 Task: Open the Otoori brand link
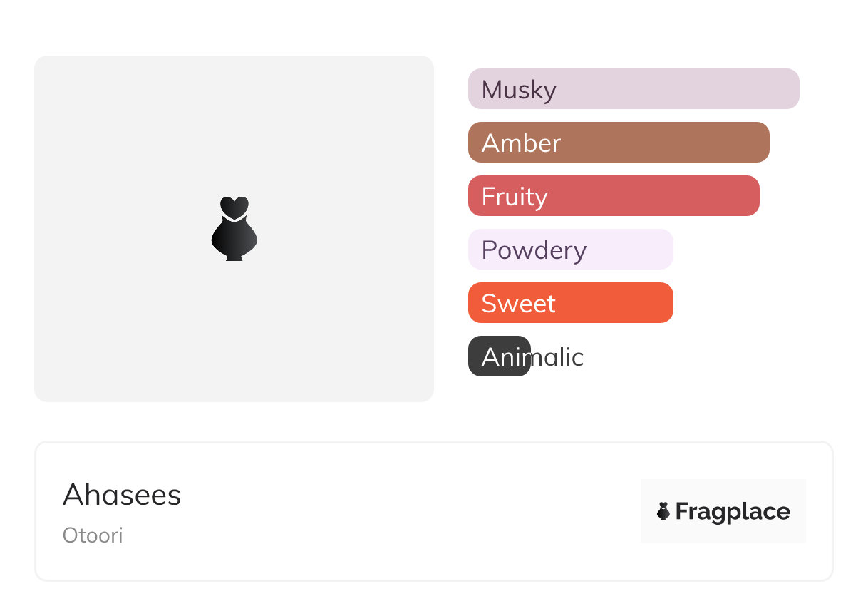point(93,535)
